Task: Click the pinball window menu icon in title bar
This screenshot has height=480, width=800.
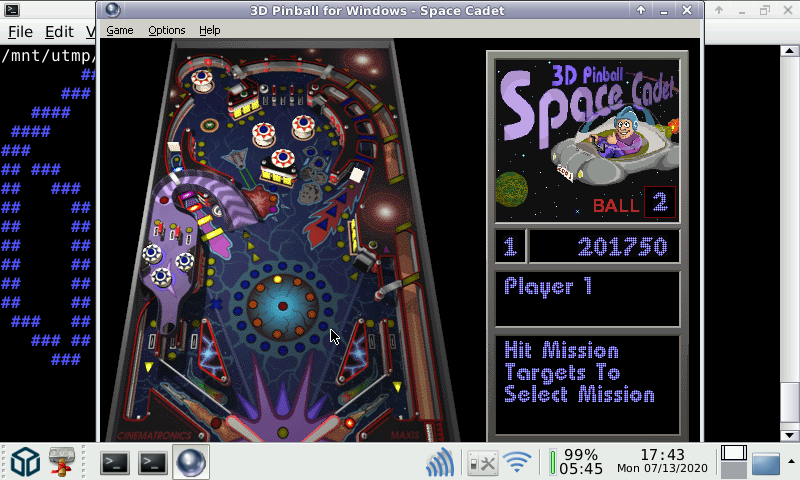Action: pos(112,10)
